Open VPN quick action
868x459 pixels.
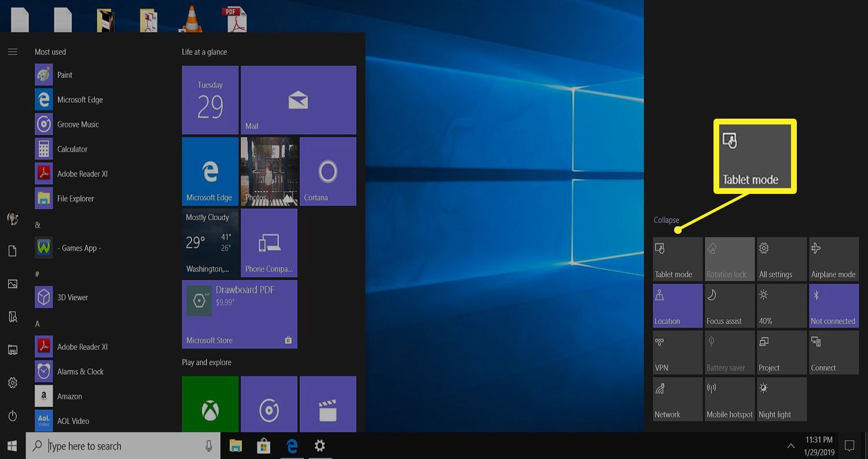click(x=678, y=352)
